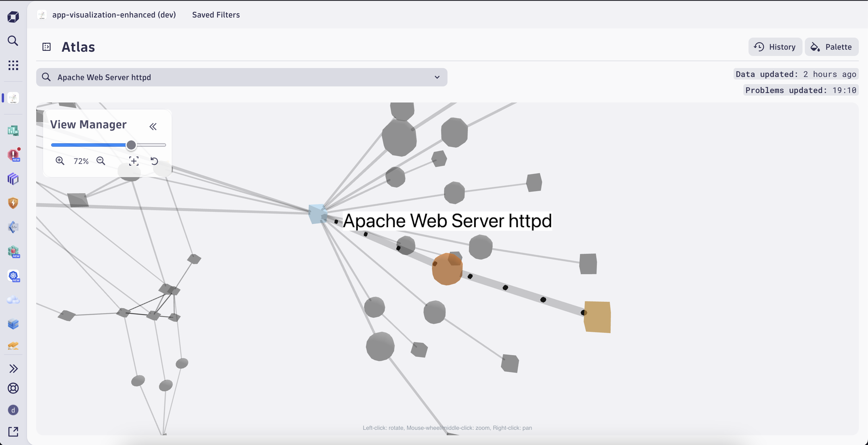Open the app launcher grid icon
This screenshot has width=868, height=445.
13,65
